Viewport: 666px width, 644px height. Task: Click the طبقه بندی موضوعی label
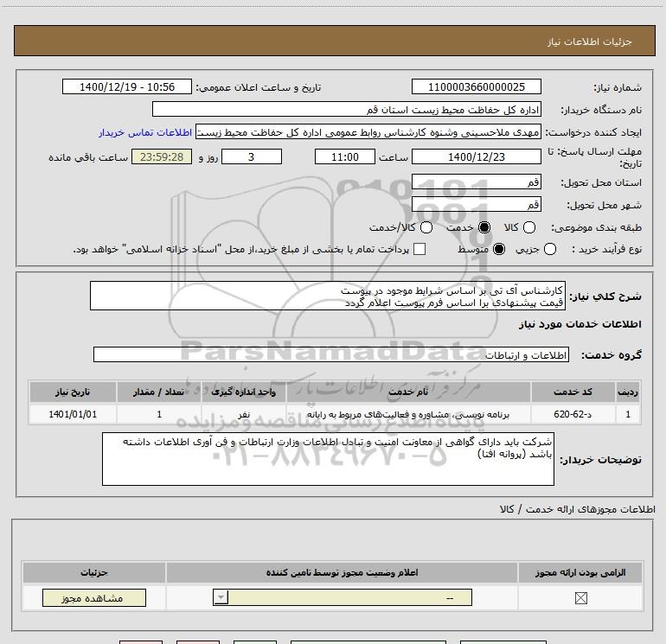coord(596,227)
